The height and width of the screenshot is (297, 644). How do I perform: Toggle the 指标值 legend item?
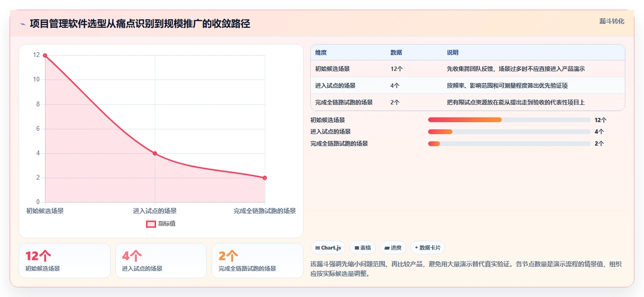(161, 224)
